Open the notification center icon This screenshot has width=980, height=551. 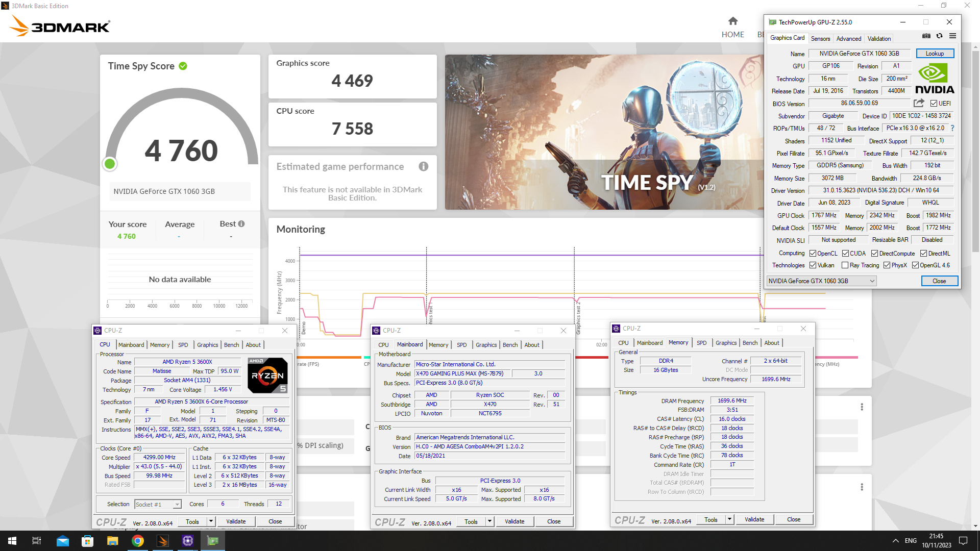tap(963, 541)
